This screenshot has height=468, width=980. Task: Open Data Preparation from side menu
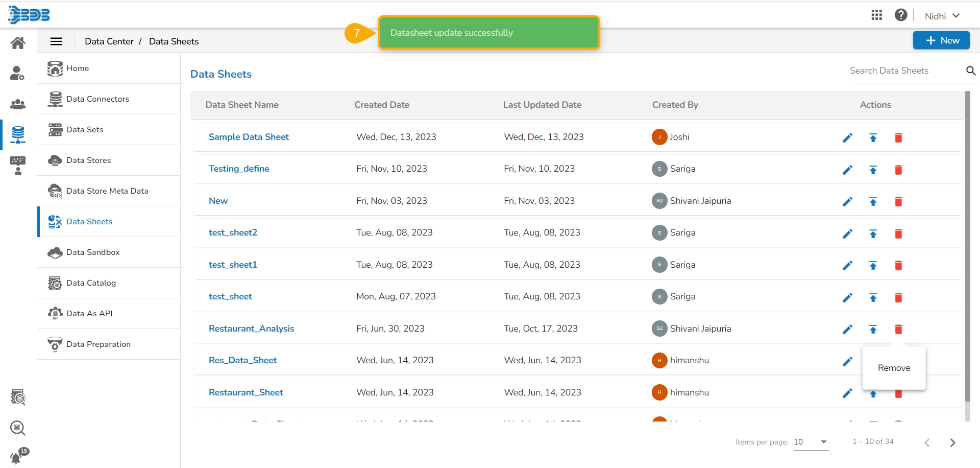[98, 344]
